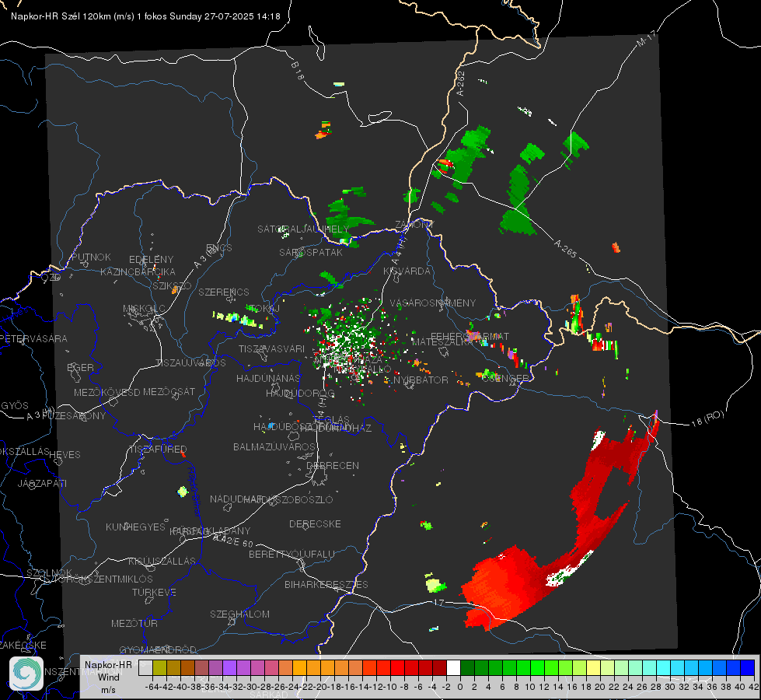Click the PÉTERVÁSÁRA town label
761x700 pixels.
coord(34,338)
